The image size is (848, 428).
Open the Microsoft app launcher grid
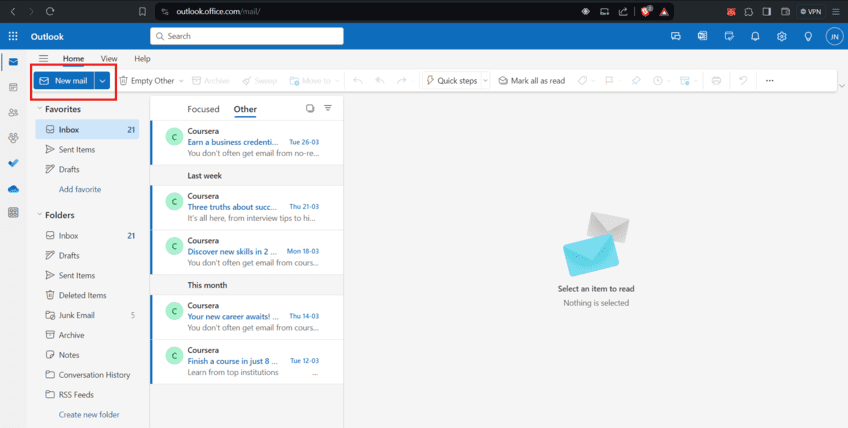(13, 36)
